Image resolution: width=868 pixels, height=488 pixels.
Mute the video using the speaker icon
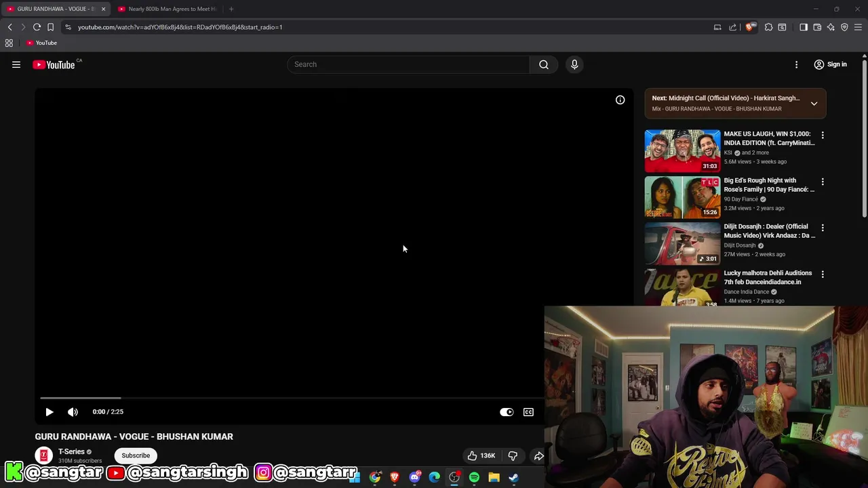coord(73,411)
